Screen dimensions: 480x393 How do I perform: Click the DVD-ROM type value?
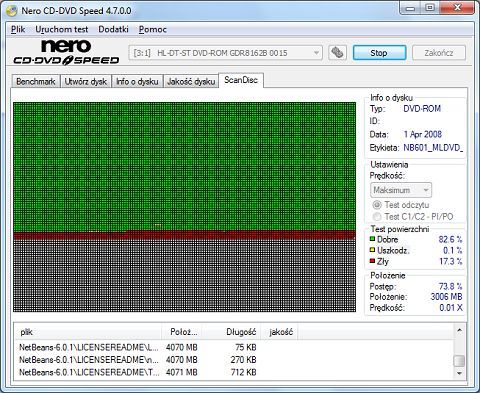point(422,109)
